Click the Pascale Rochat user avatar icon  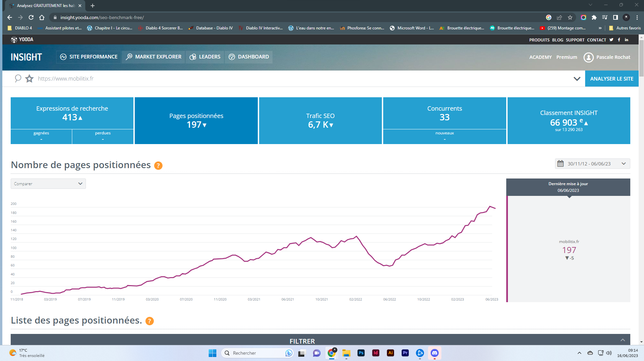pos(588,57)
